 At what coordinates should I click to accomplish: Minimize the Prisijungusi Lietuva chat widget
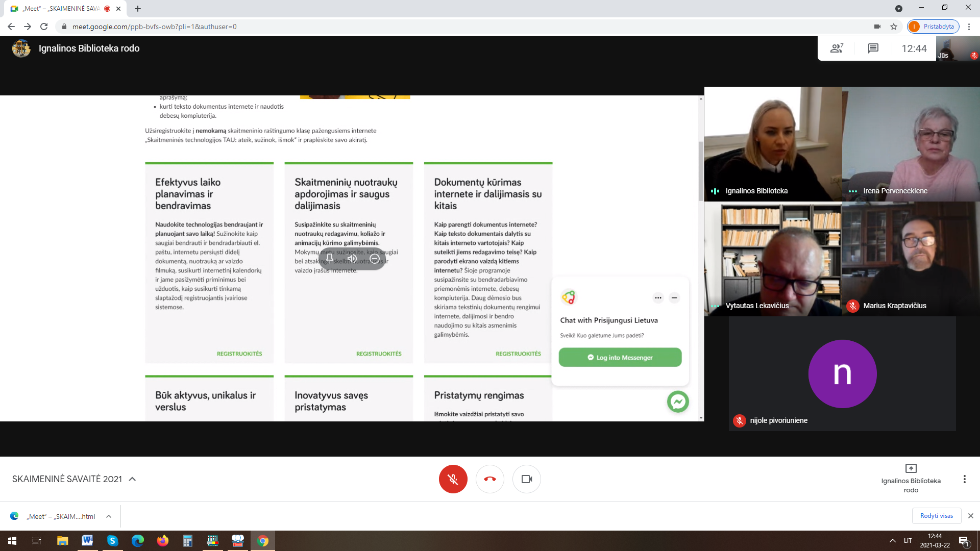pyautogui.click(x=674, y=298)
